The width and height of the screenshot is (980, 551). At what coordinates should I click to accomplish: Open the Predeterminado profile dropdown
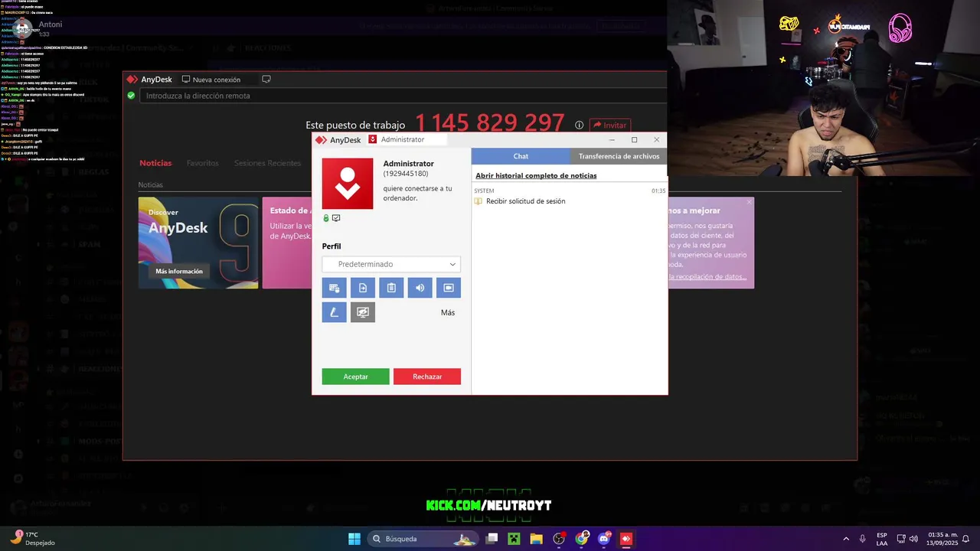[x=391, y=264]
